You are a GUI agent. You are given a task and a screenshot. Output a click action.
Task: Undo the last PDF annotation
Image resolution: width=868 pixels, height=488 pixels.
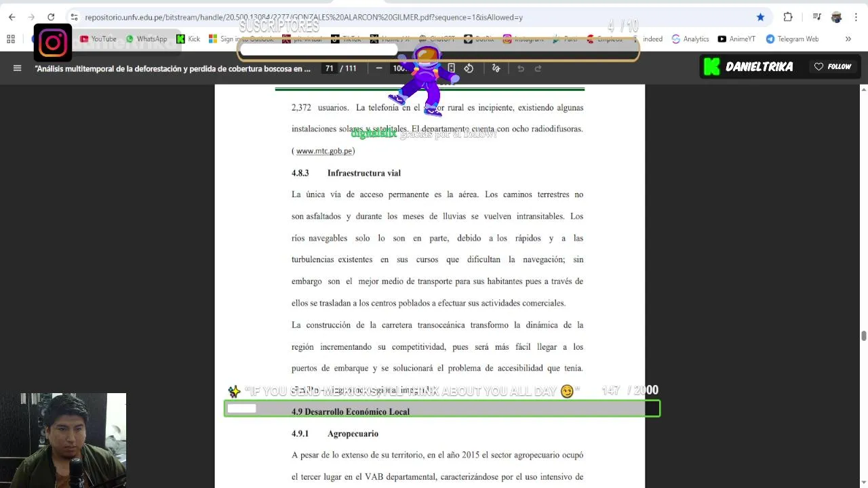[521, 68]
